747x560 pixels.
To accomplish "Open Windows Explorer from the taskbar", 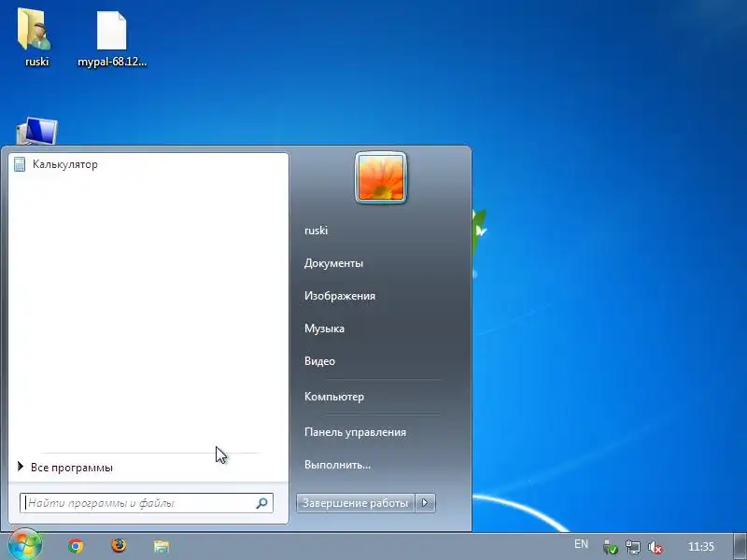I will click(162, 546).
